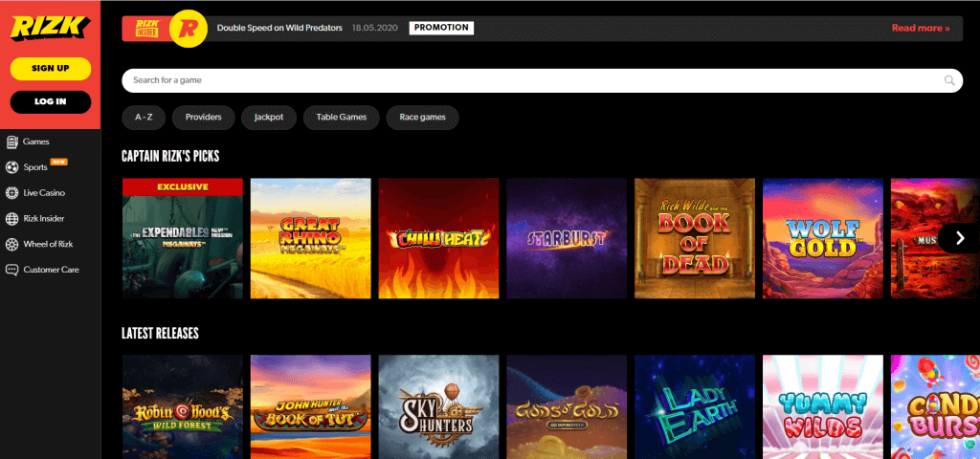Open Gods of Gold game
Image resolution: width=980 pixels, height=459 pixels.
[x=567, y=407]
